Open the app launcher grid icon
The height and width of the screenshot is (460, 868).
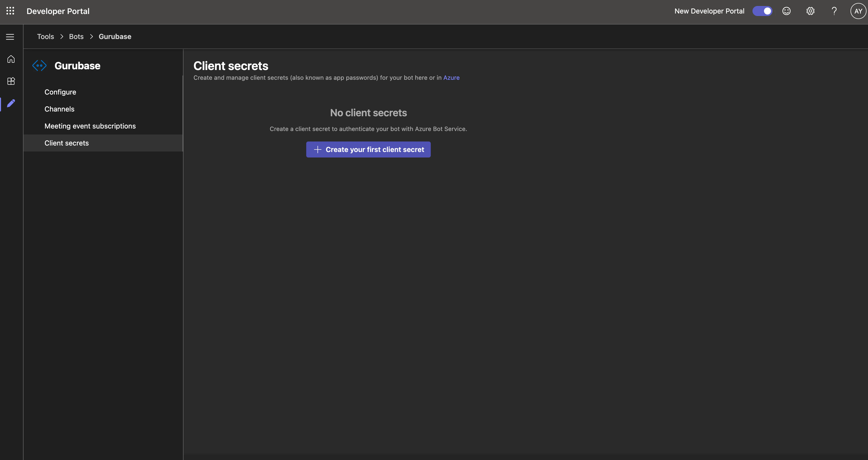point(10,11)
